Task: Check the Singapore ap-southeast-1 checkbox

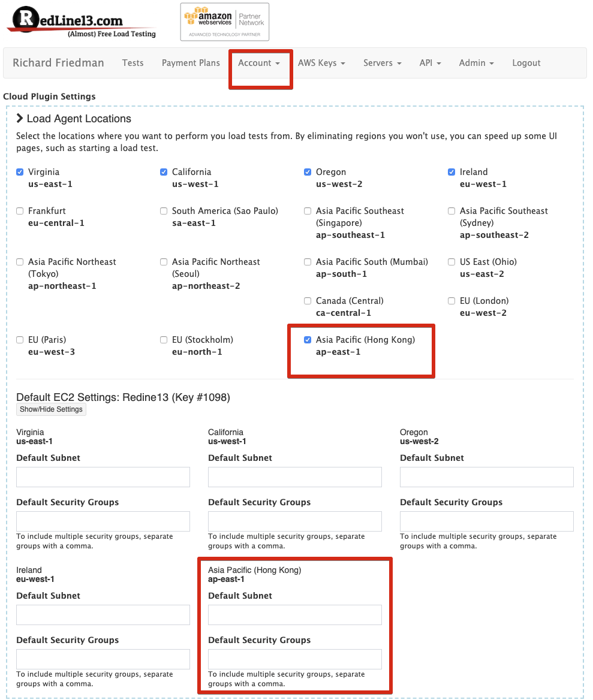Action: pyautogui.click(x=308, y=211)
